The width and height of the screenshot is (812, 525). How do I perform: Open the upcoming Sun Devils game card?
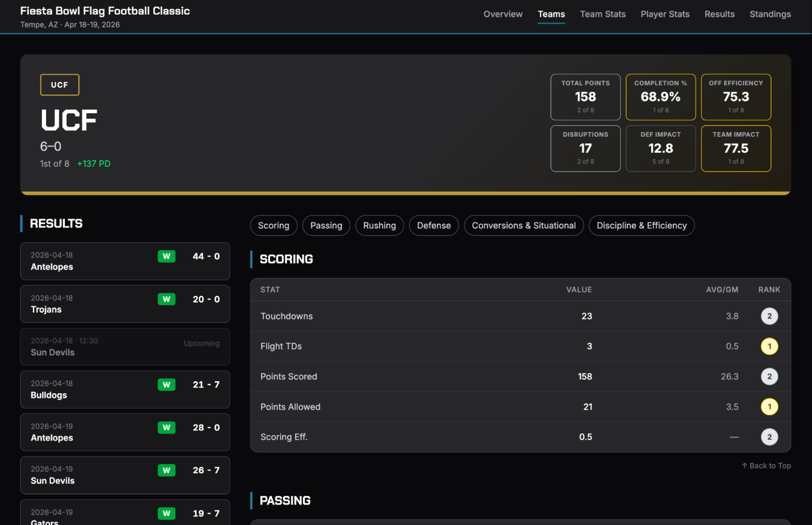125,347
